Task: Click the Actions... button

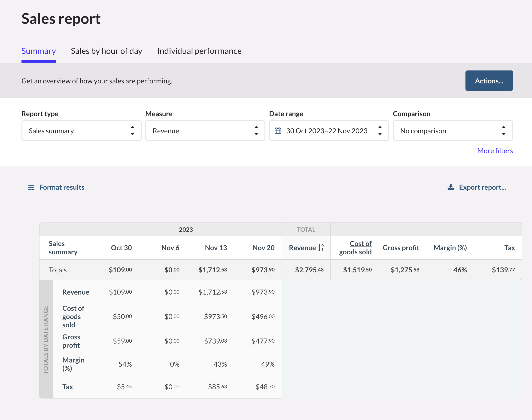Action: 489,81
